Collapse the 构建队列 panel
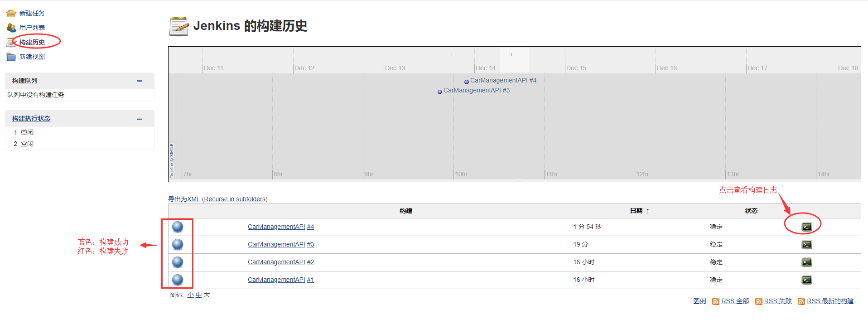The height and width of the screenshot is (329, 868). [140, 81]
